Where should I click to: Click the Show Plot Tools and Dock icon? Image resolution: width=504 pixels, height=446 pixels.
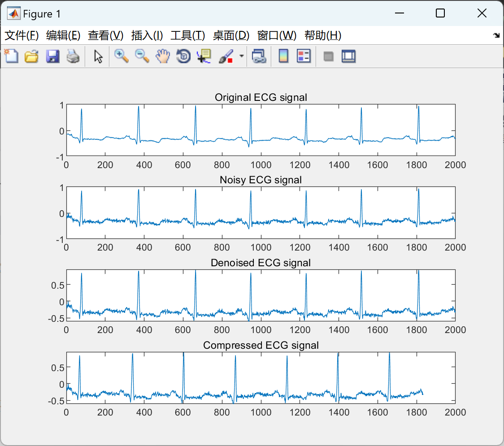pyautogui.click(x=348, y=56)
